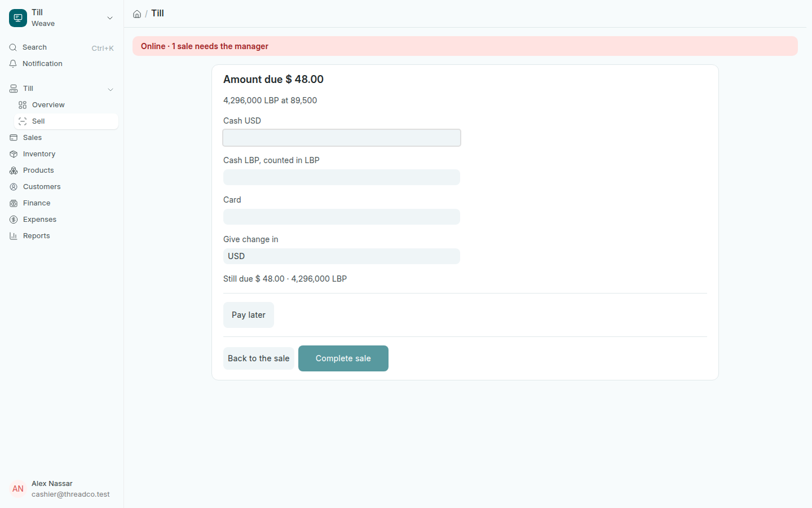812x508 pixels.
Task: Click the Till section register icon
Action: pos(14,89)
